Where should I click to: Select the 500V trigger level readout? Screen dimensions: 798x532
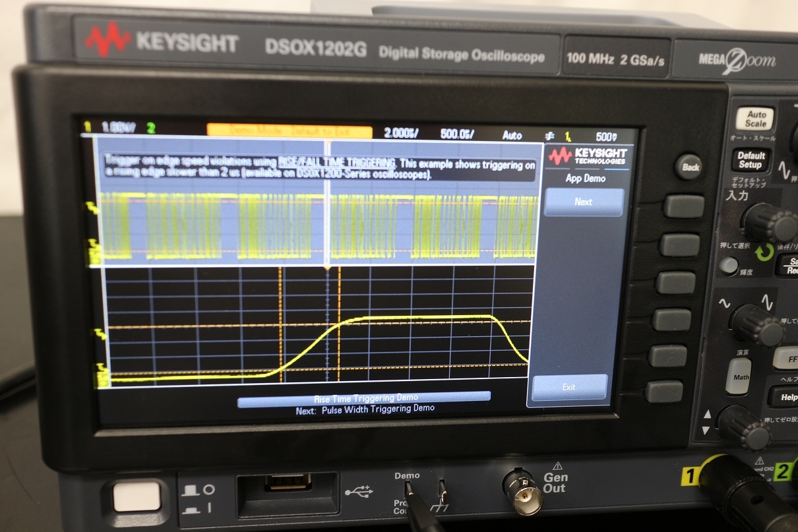click(x=605, y=137)
